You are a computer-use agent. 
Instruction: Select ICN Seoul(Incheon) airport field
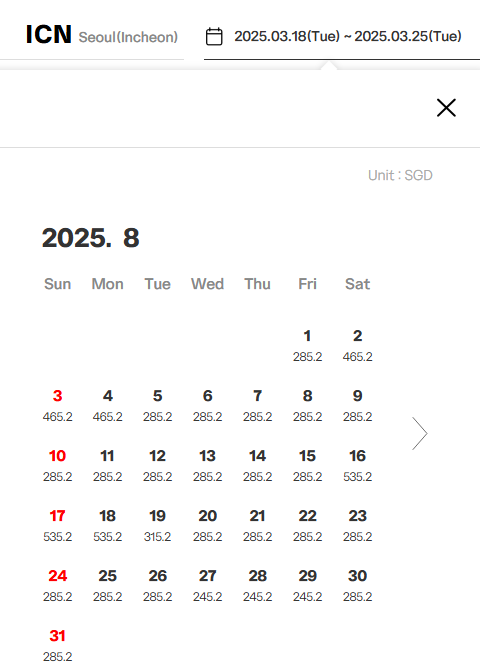pos(101,36)
